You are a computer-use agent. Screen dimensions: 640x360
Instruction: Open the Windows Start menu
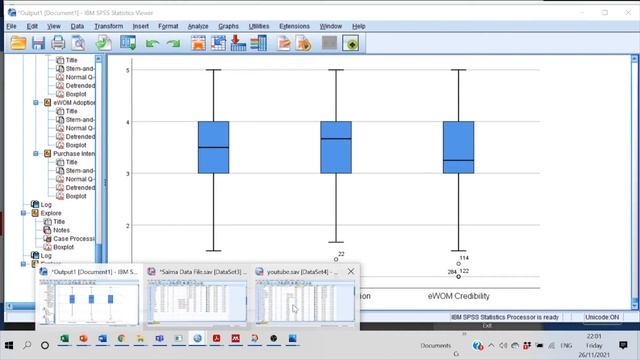tap(9, 345)
